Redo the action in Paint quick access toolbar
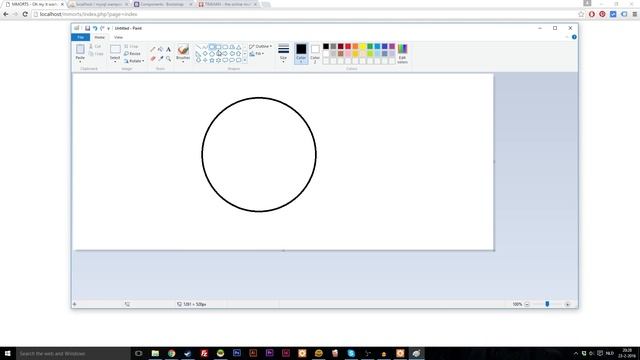The width and height of the screenshot is (640, 360). [102, 28]
